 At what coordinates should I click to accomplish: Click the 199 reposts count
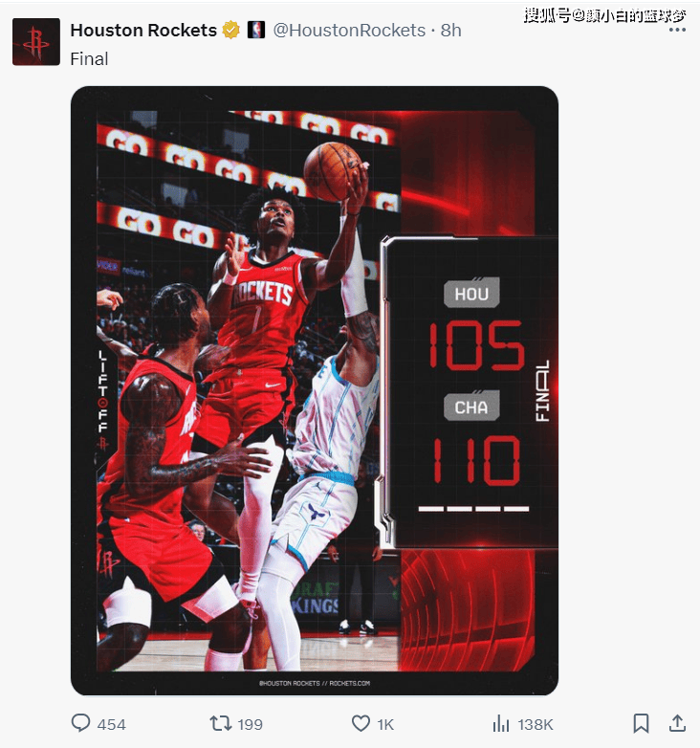pos(251,724)
